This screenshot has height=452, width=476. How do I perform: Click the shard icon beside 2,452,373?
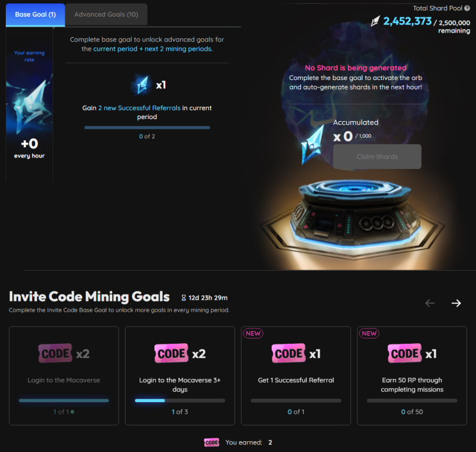tap(375, 21)
